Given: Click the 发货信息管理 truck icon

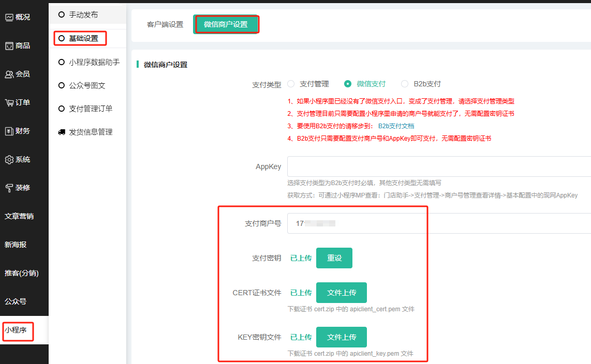Looking at the screenshot, I should pyautogui.click(x=62, y=132).
